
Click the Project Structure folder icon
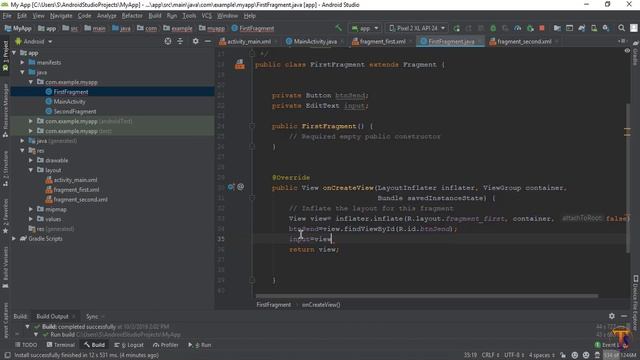point(557,28)
